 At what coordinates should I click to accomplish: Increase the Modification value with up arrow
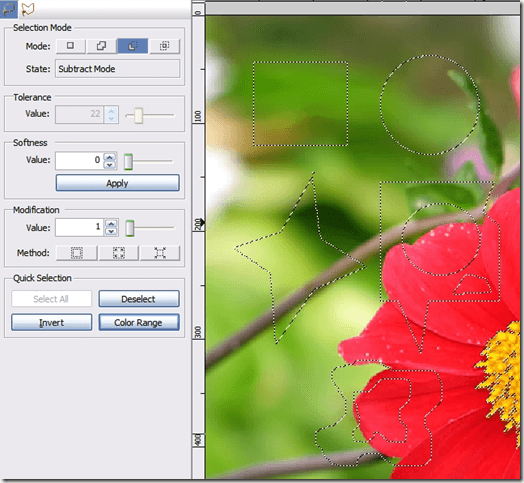pos(111,223)
